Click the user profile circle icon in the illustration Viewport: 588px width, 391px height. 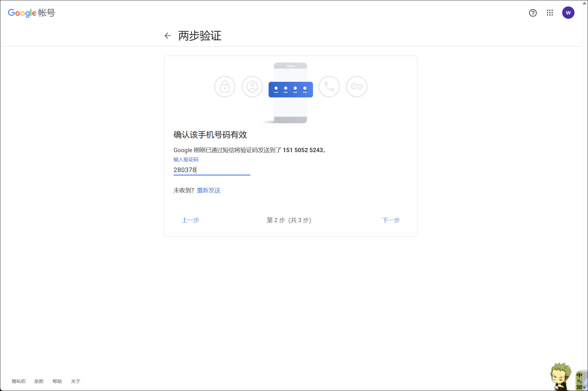[253, 87]
